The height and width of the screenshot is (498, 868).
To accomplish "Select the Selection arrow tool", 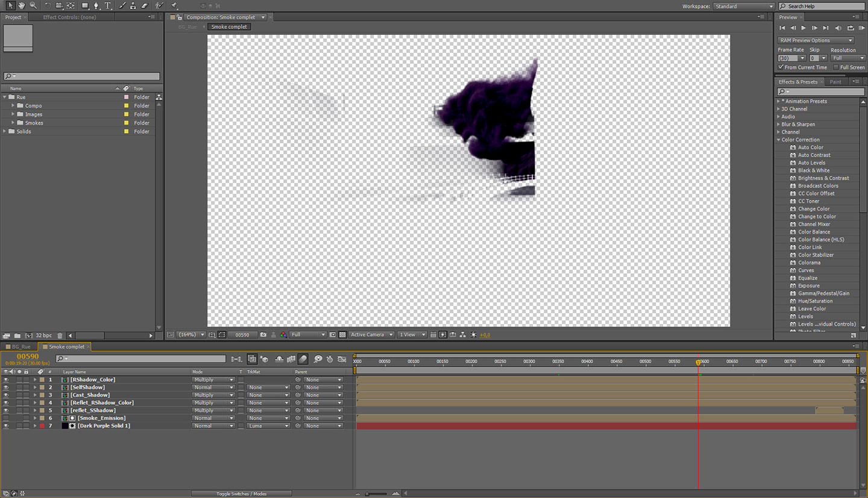I will 10,5.
